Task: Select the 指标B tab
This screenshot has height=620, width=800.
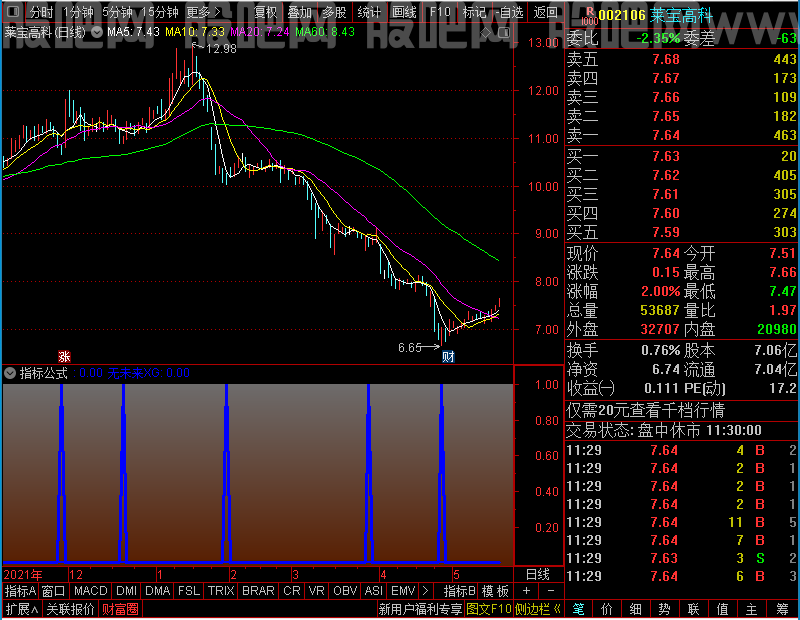Action: (x=460, y=591)
